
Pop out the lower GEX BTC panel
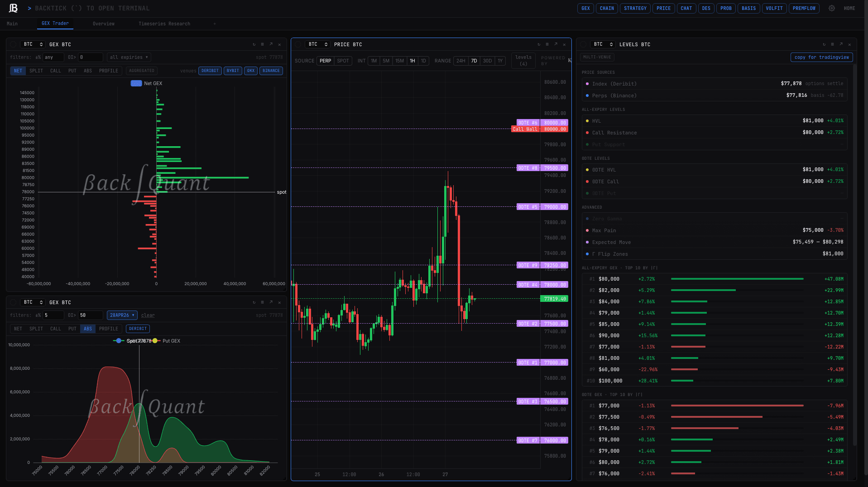click(x=271, y=302)
